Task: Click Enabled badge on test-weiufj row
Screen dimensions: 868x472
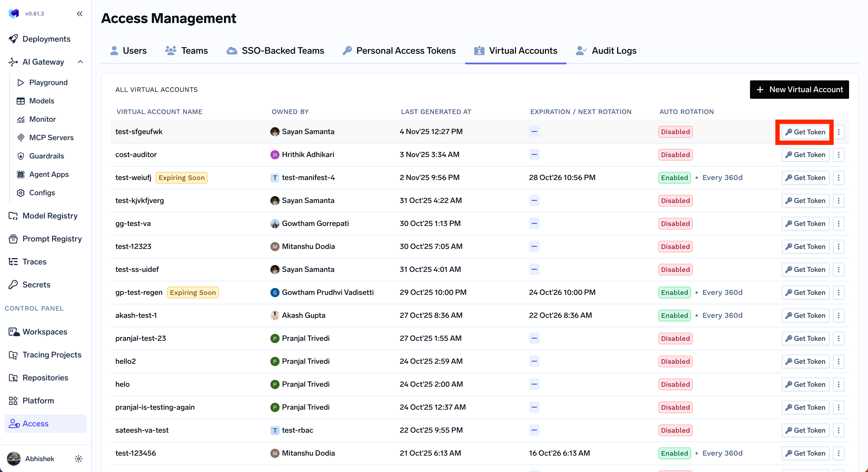Action: 674,178
